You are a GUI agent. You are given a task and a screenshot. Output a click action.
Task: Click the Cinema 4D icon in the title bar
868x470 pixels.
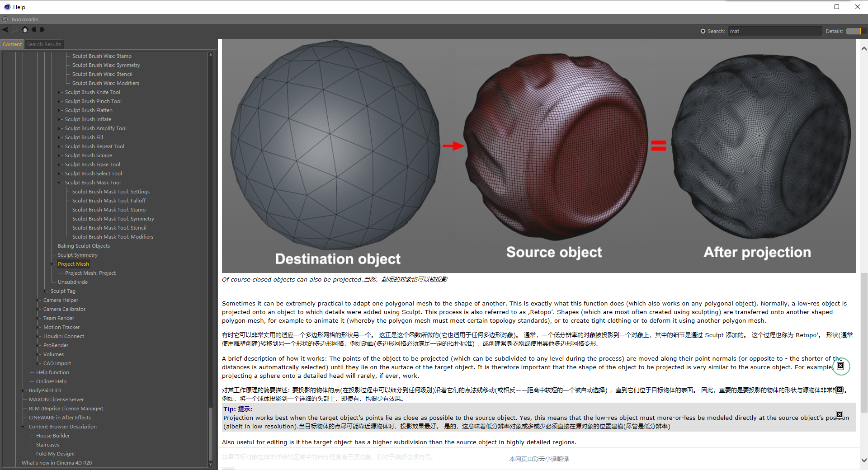coord(7,7)
